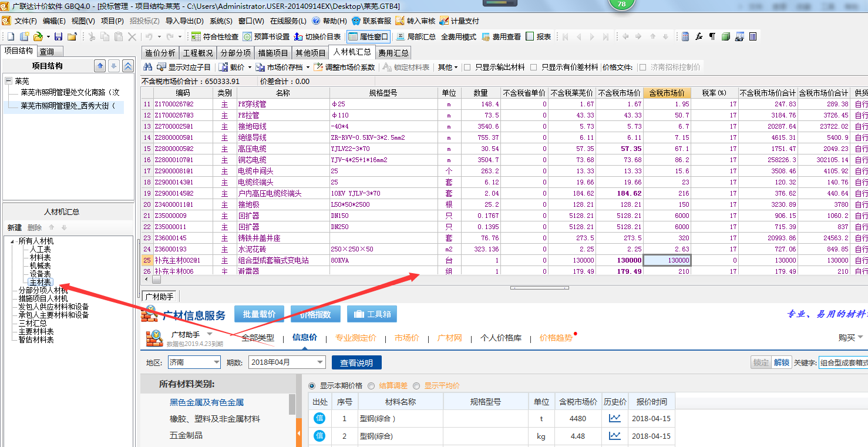The width and height of the screenshot is (868, 447).
Task: Select 显示平均价 radio button
Action: 416,386
